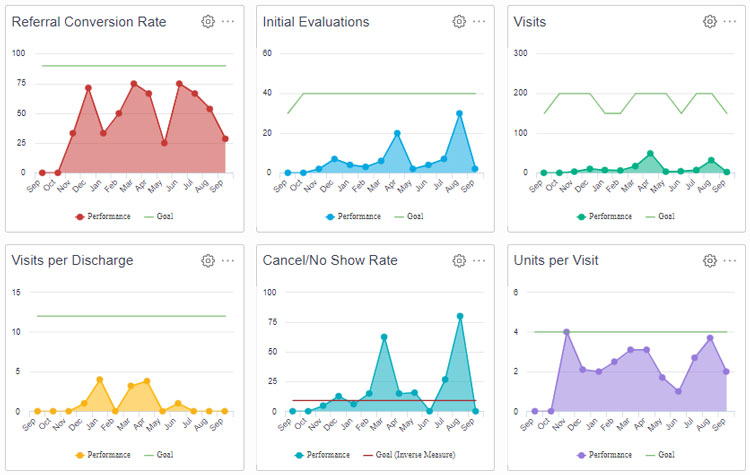
Task: Click the Visits per Discharge title
Action: tap(72, 260)
